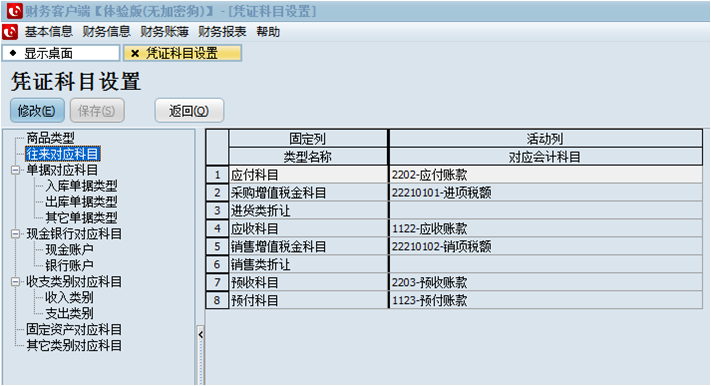Image resolution: width=711 pixels, height=386 pixels.
Task: Select 支出类别 in the tree
Action: coord(69,313)
